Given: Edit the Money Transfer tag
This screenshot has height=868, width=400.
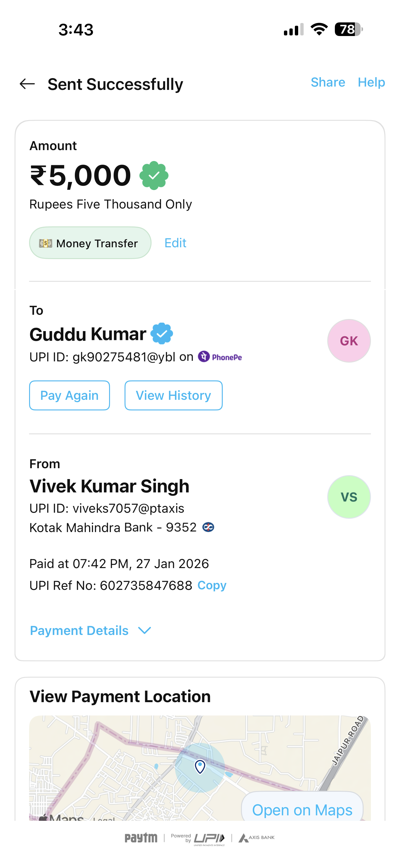Looking at the screenshot, I should (175, 243).
